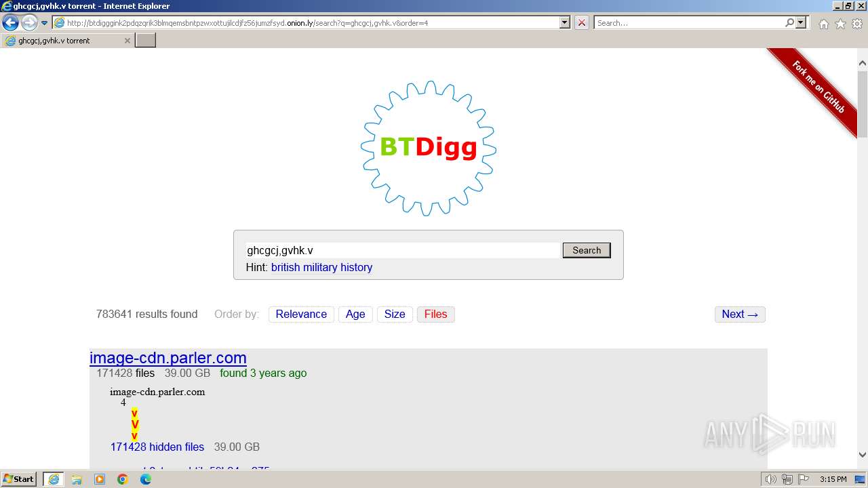Image resolution: width=868 pixels, height=488 pixels.
Task: Open the search provider dropdown arrow
Action: click(802, 22)
